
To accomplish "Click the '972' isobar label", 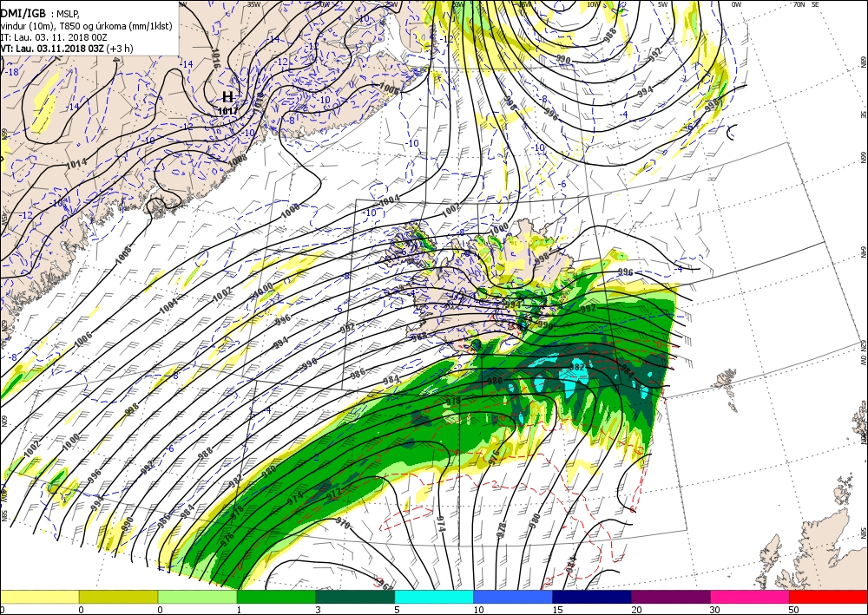I will (x=332, y=493).
